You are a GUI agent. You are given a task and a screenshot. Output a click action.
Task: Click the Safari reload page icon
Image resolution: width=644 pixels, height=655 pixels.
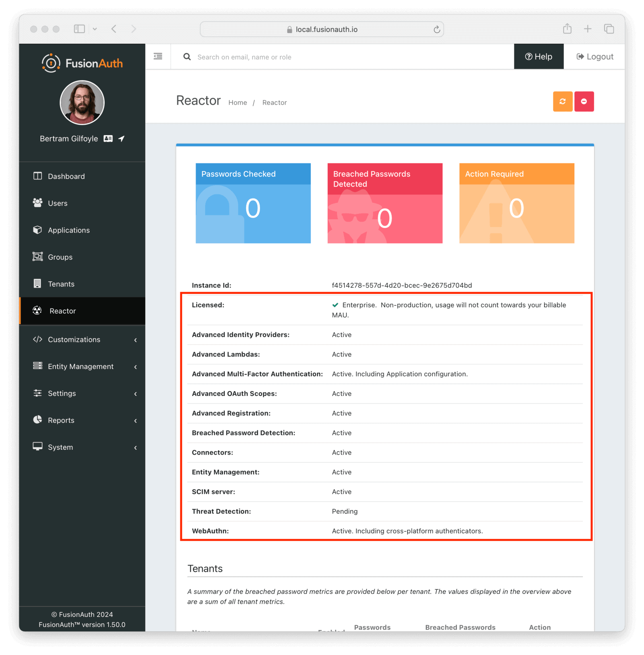coord(437,29)
